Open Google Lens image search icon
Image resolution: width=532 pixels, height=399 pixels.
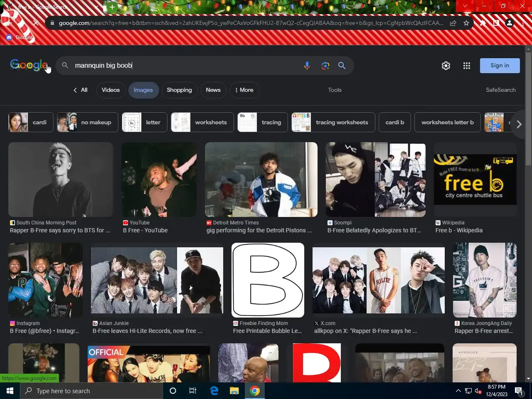point(325,66)
